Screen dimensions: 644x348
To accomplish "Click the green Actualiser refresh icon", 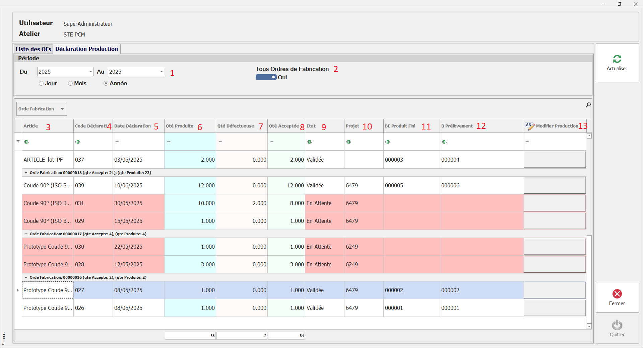I will [x=617, y=59].
